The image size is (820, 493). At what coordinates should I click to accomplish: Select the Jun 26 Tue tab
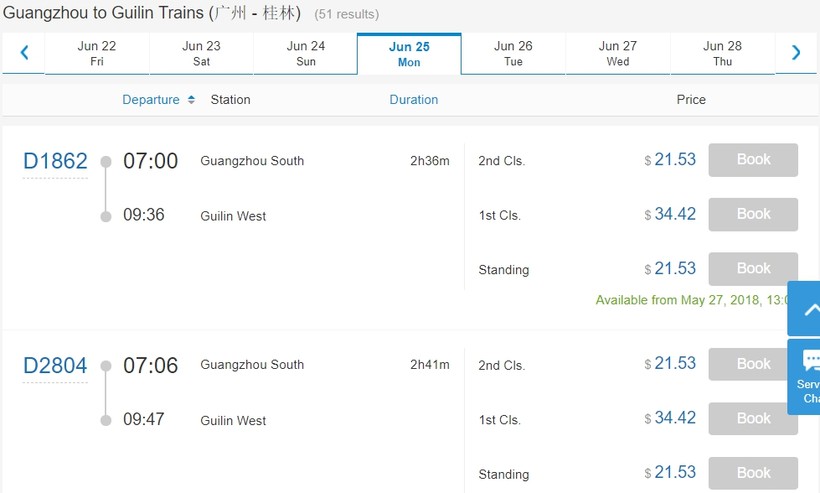tap(513, 54)
